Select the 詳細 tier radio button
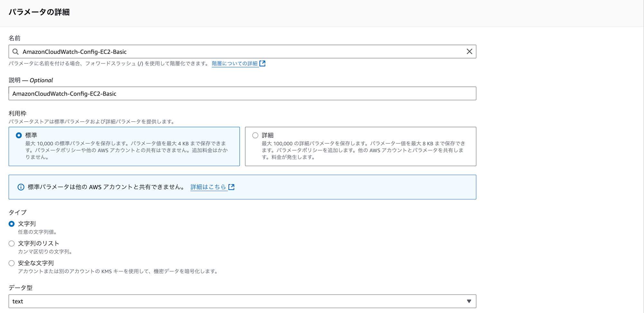The height and width of the screenshot is (313, 644). (x=255, y=135)
